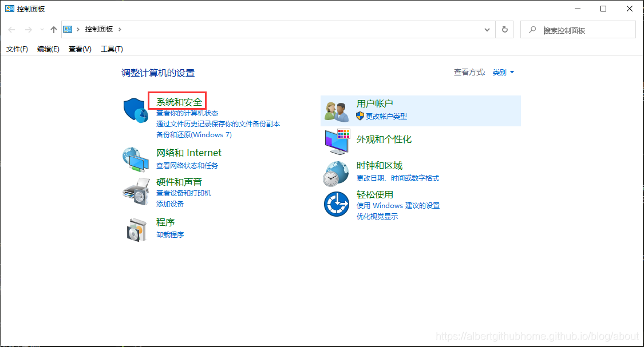Click the Back arrow button
The image size is (644, 347).
[11, 30]
